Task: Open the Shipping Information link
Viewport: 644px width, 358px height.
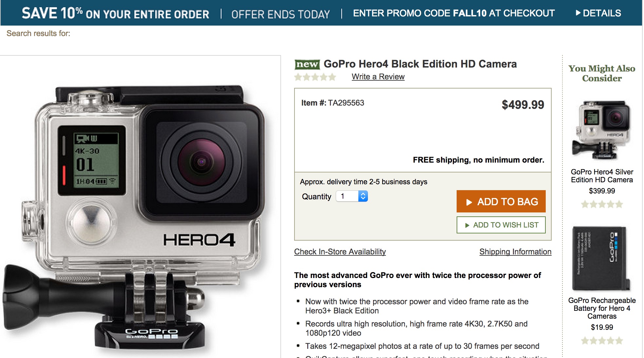Action: tap(515, 252)
